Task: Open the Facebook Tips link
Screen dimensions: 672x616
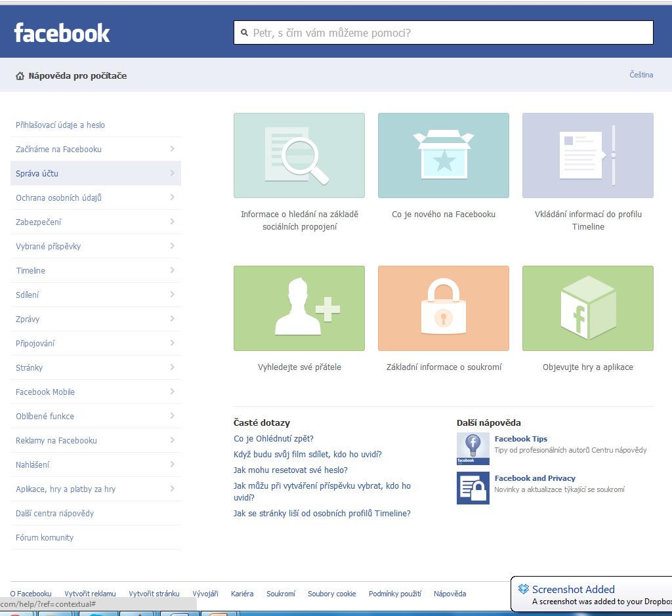Action: [x=520, y=439]
